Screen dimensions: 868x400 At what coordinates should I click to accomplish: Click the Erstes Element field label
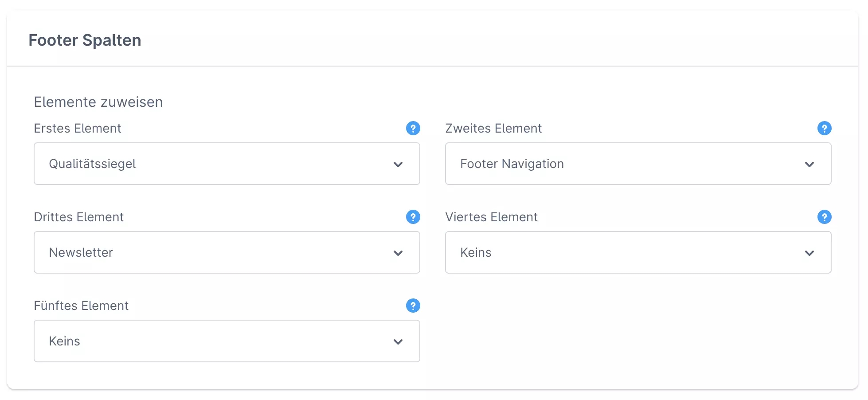pos(78,128)
